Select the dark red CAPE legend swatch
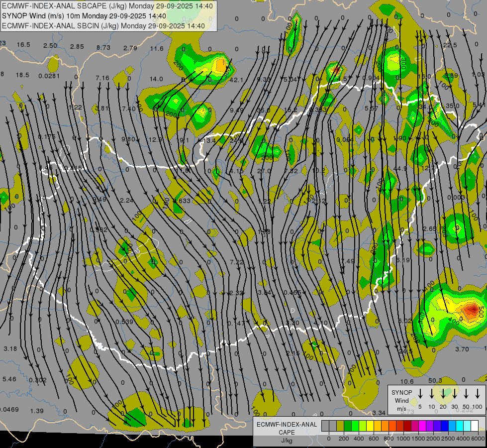This screenshot has height=448, width=487. pos(407,426)
